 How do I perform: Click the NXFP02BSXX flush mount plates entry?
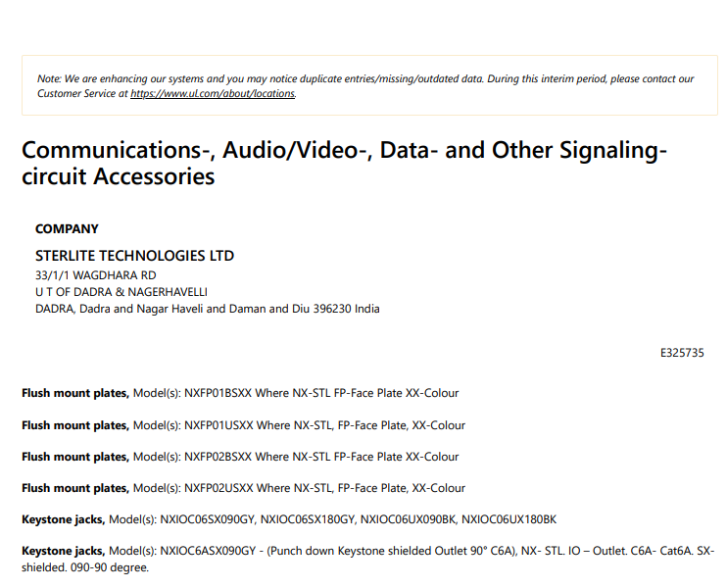click(240, 457)
